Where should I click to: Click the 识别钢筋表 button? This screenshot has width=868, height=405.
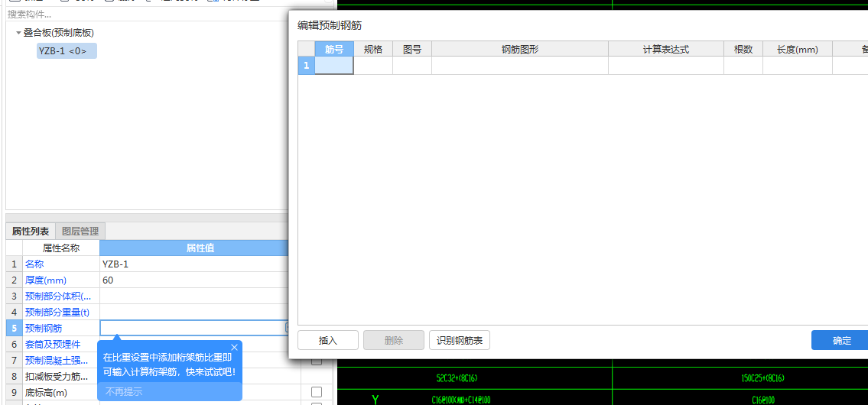460,340
